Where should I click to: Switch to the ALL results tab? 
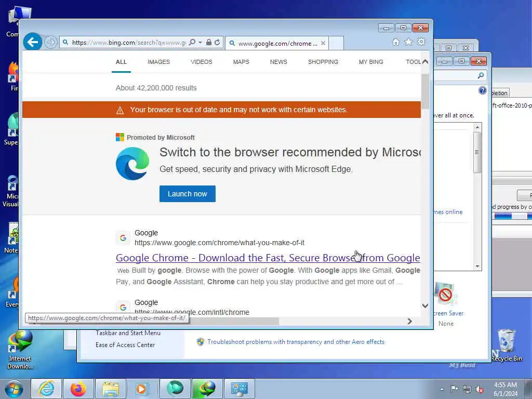tap(121, 62)
